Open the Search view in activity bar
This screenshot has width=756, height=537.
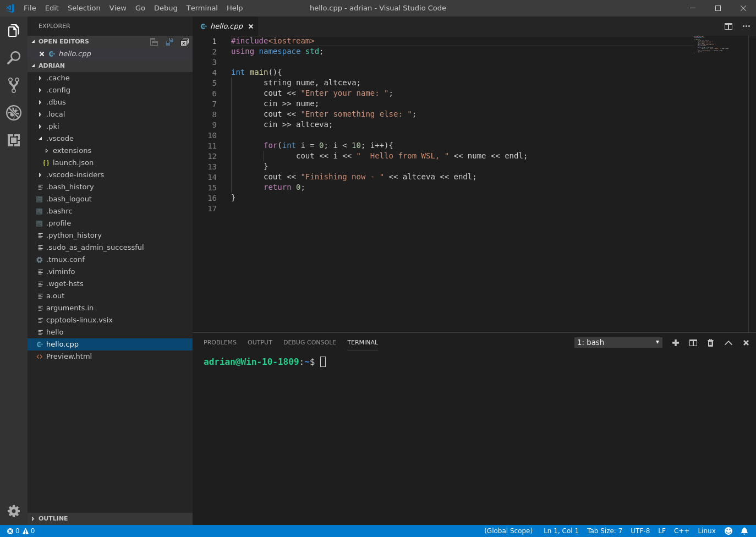(x=14, y=58)
